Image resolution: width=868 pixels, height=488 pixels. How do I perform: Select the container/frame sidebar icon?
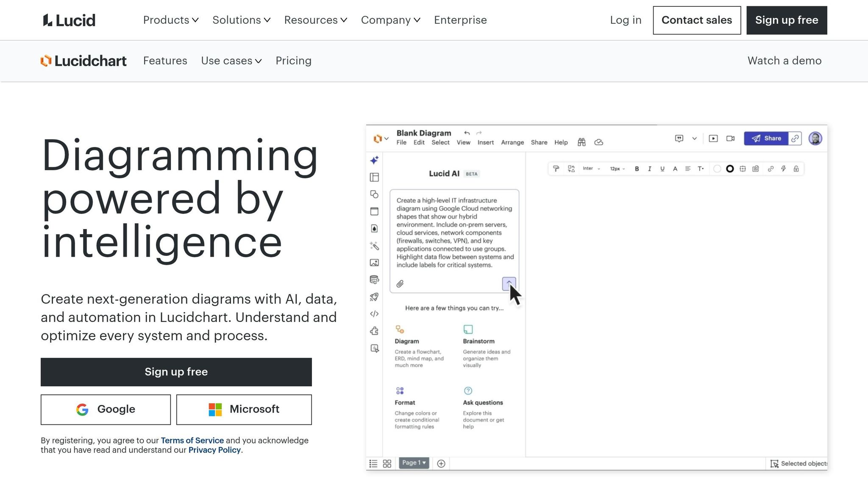point(374,211)
